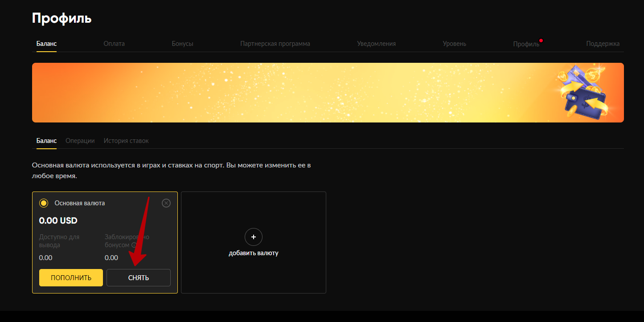Open the top Баланс tab
Image resolution: width=644 pixels, height=322 pixels.
coord(46,44)
